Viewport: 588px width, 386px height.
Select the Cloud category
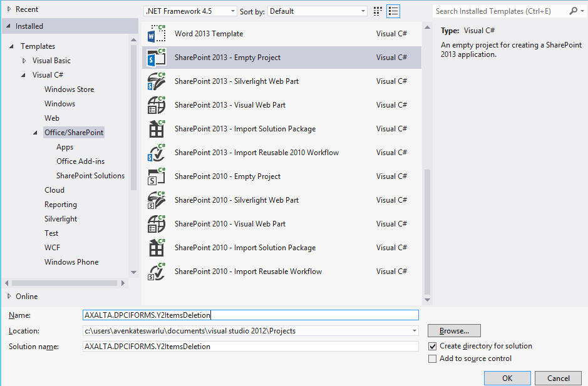point(54,190)
